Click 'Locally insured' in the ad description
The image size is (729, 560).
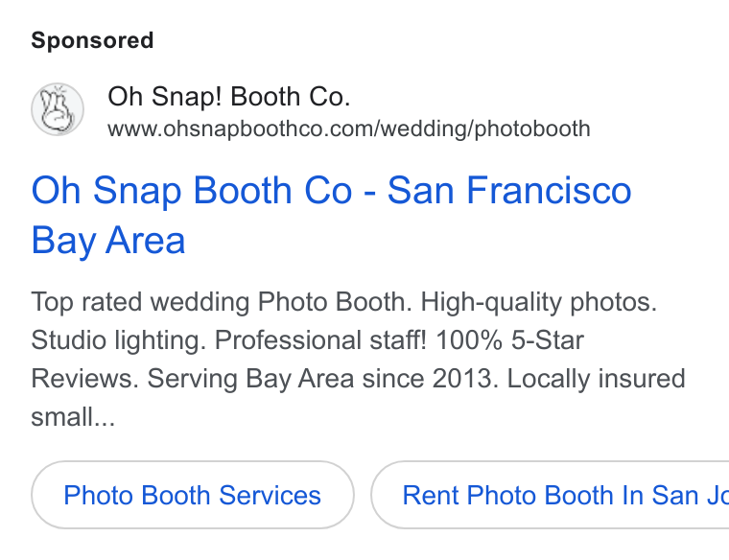click(596, 379)
